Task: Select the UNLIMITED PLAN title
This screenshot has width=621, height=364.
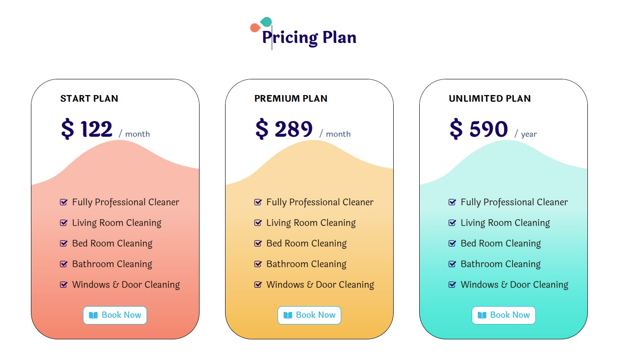Action: coord(490,99)
